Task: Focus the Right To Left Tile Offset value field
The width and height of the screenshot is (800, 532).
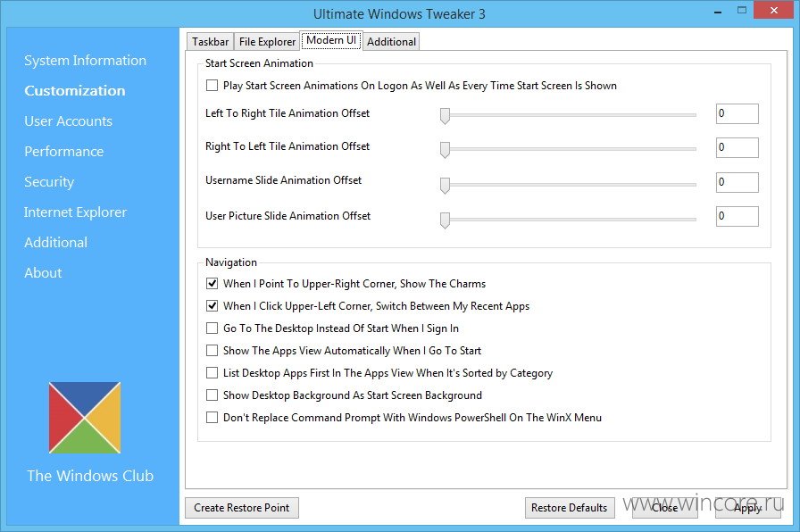Action: point(737,147)
